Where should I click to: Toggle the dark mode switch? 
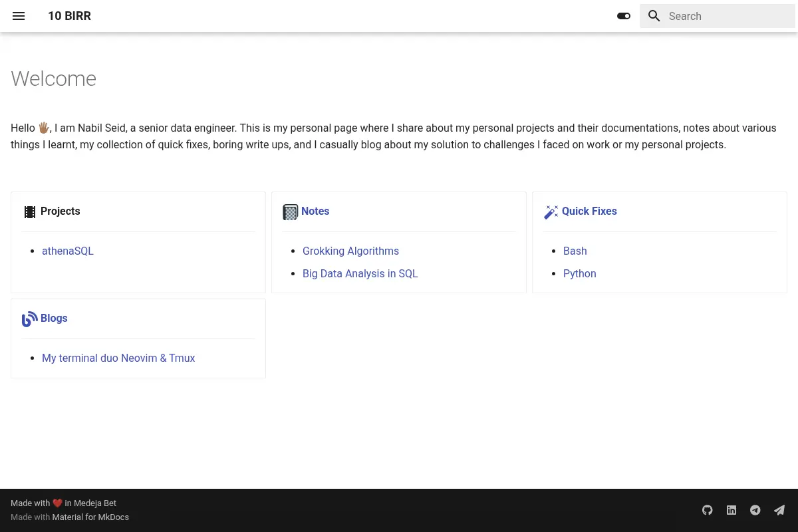(624, 16)
